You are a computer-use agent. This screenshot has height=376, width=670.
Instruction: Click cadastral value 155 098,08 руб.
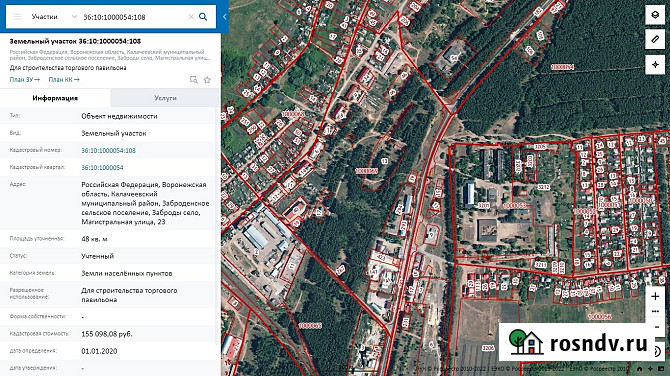(107, 334)
